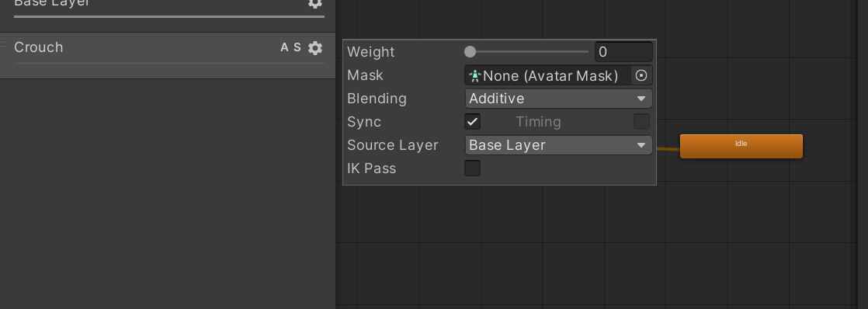This screenshot has height=309, width=868.
Task: Click the None (Avatar Mask) field
Action: [x=549, y=75]
